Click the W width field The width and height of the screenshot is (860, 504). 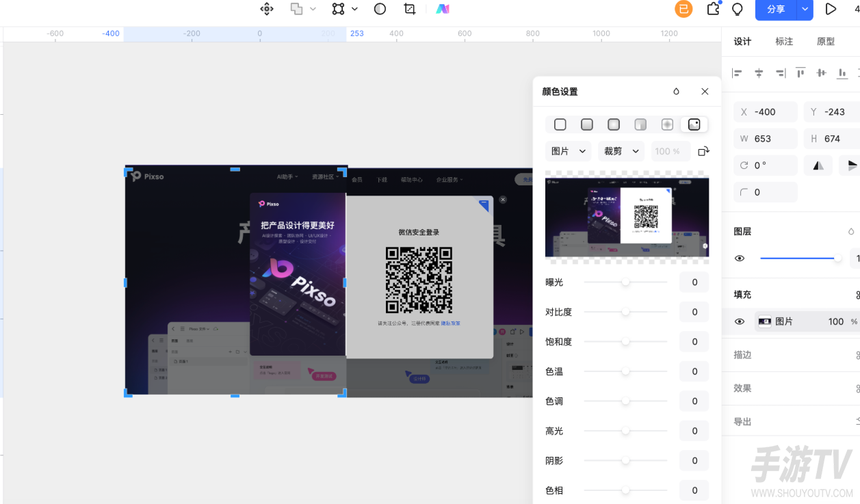tap(766, 138)
